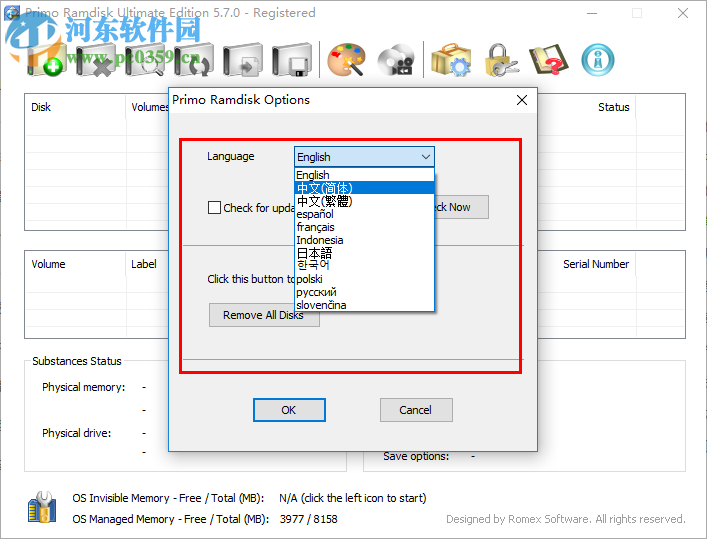Select slovenčina from the language list
707x539 pixels.
pos(364,305)
